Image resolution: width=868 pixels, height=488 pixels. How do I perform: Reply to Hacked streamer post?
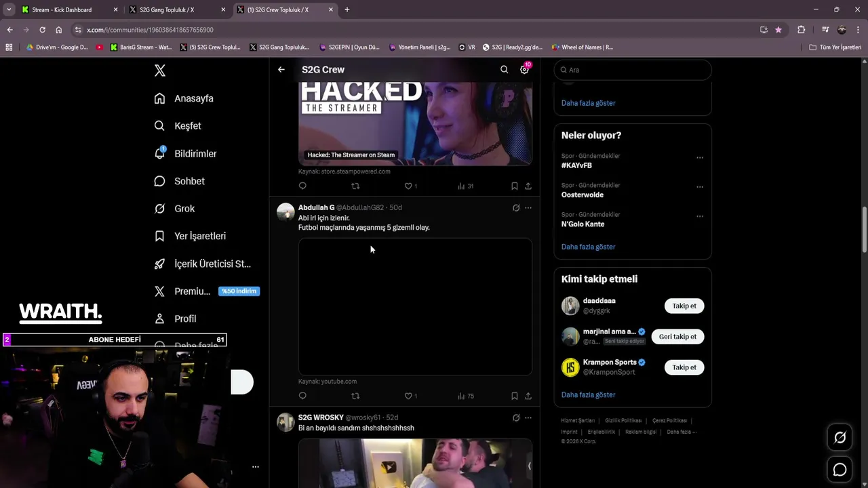click(x=302, y=186)
